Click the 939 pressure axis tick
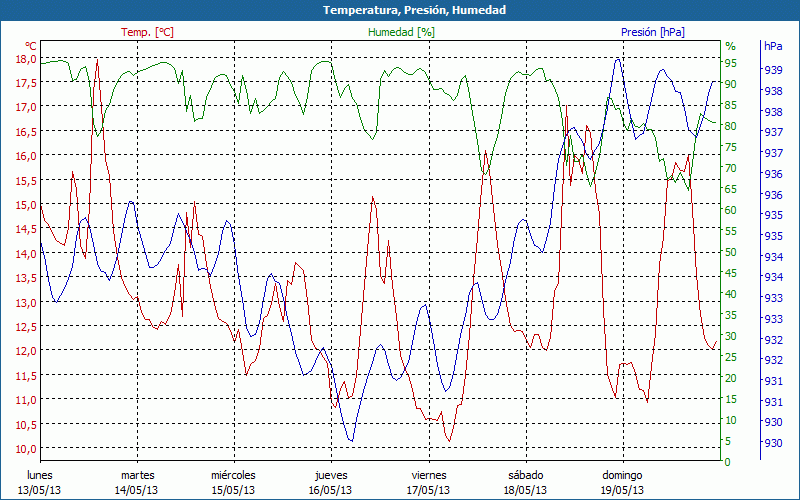The width and height of the screenshot is (800, 500). [x=773, y=70]
